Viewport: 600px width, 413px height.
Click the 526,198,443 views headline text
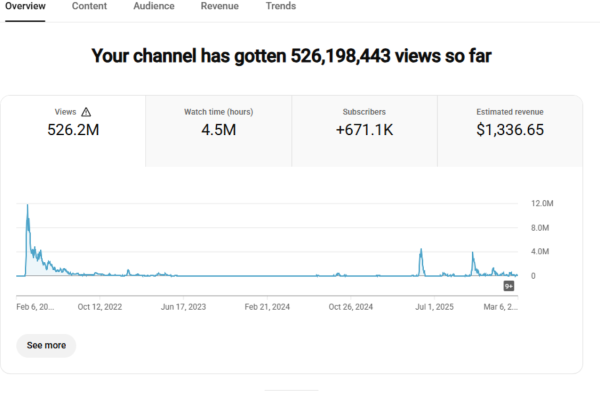(299, 56)
